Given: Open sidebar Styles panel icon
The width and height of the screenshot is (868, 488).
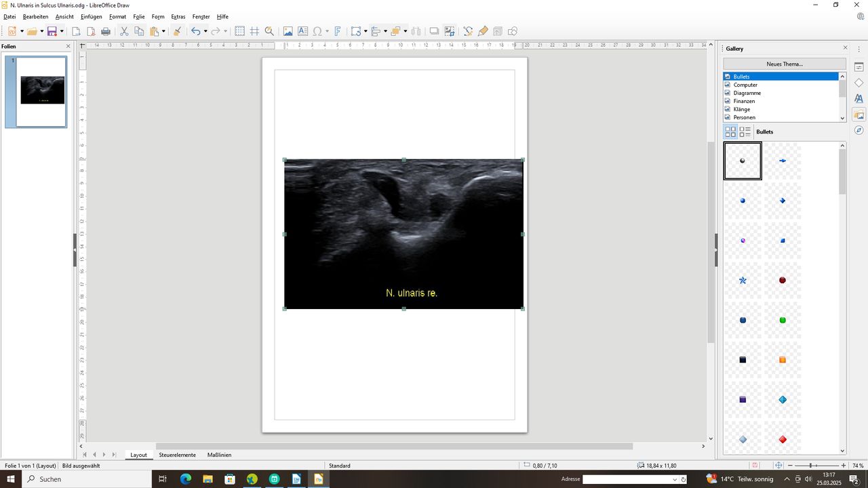Looking at the screenshot, I should tap(859, 98).
